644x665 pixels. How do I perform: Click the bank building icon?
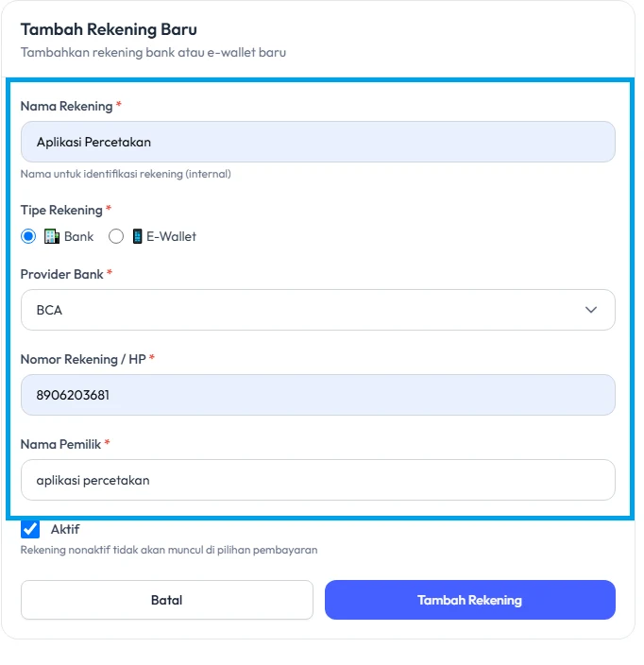tap(52, 236)
